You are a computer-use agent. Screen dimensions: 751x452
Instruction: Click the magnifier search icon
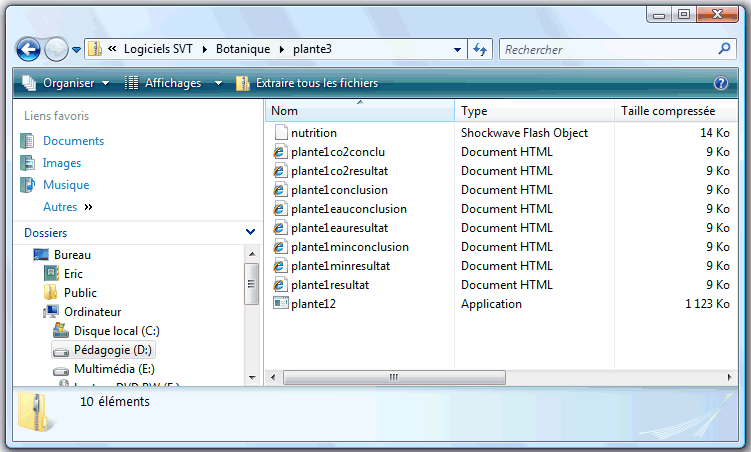pos(725,48)
